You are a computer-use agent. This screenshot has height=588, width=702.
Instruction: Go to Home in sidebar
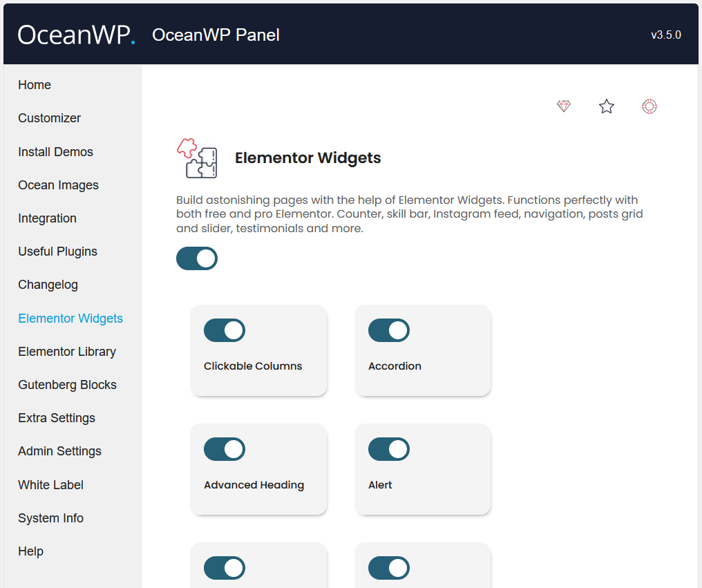point(35,85)
